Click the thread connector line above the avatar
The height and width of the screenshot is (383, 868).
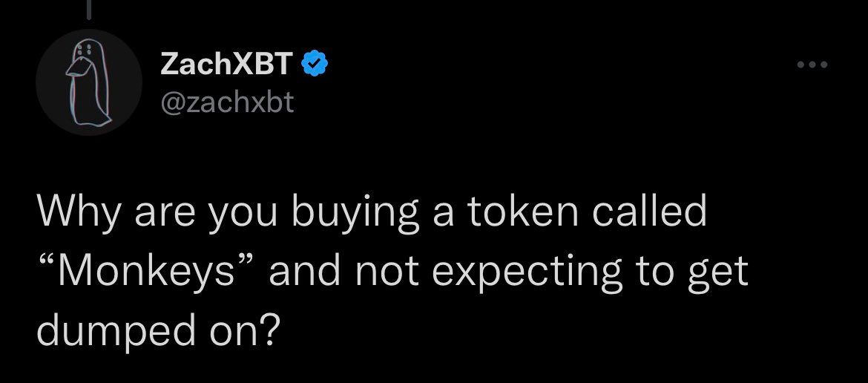click(x=89, y=9)
